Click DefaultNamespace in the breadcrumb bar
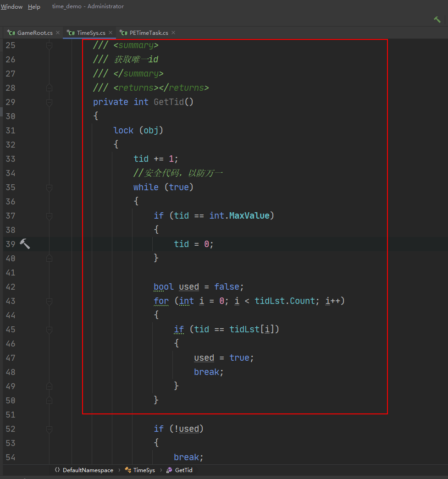 coord(88,470)
